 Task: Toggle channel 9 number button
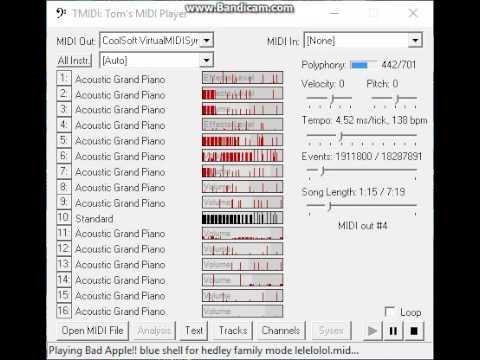pyautogui.click(x=64, y=202)
